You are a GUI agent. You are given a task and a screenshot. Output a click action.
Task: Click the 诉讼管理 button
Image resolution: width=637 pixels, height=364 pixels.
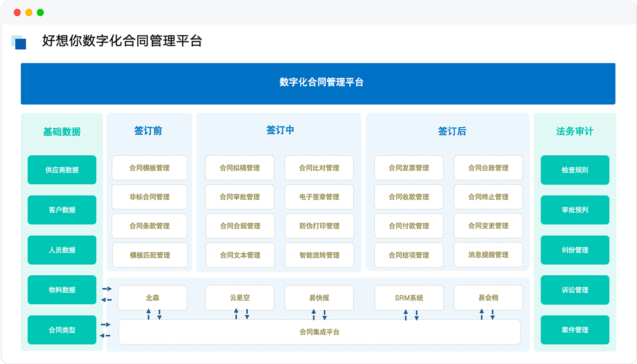575,290
